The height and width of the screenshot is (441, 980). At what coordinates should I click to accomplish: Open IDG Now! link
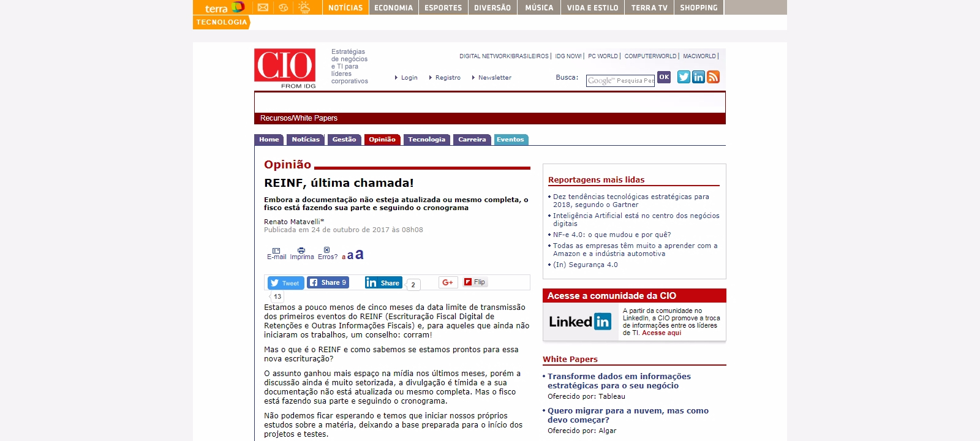pos(568,56)
